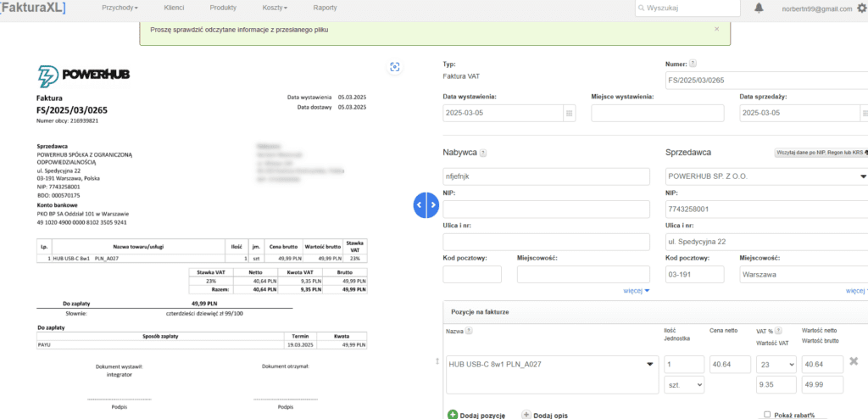Click help icon beside Nabywca heading
Image resolution: width=868 pixels, height=419 pixels.
pyautogui.click(x=483, y=154)
